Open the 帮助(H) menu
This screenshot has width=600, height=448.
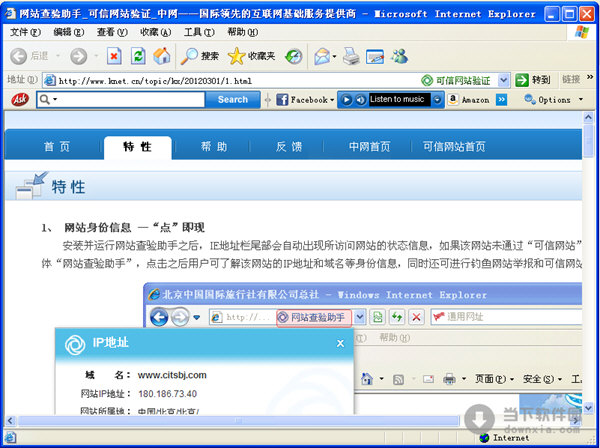[243, 32]
